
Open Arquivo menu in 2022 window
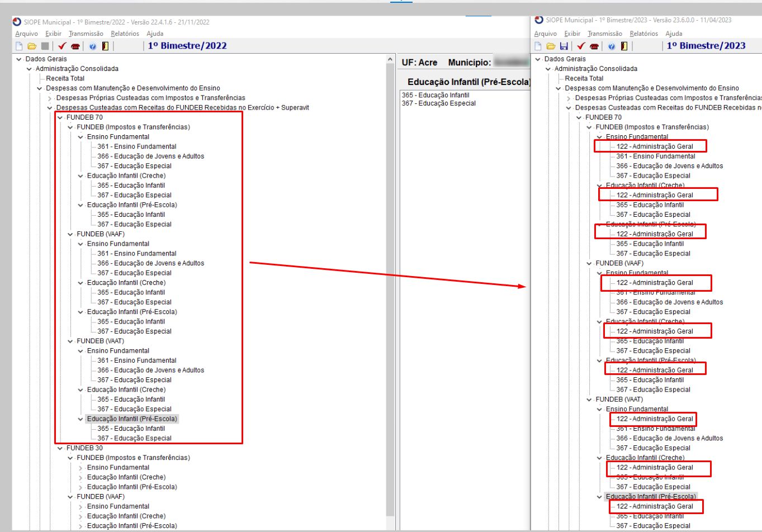26,34
